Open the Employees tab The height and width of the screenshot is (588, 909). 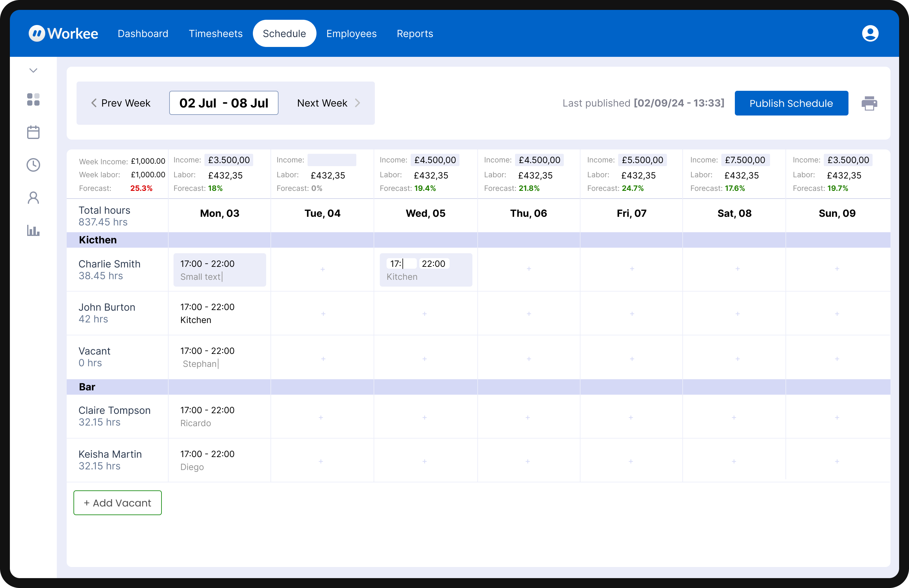click(351, 34)
